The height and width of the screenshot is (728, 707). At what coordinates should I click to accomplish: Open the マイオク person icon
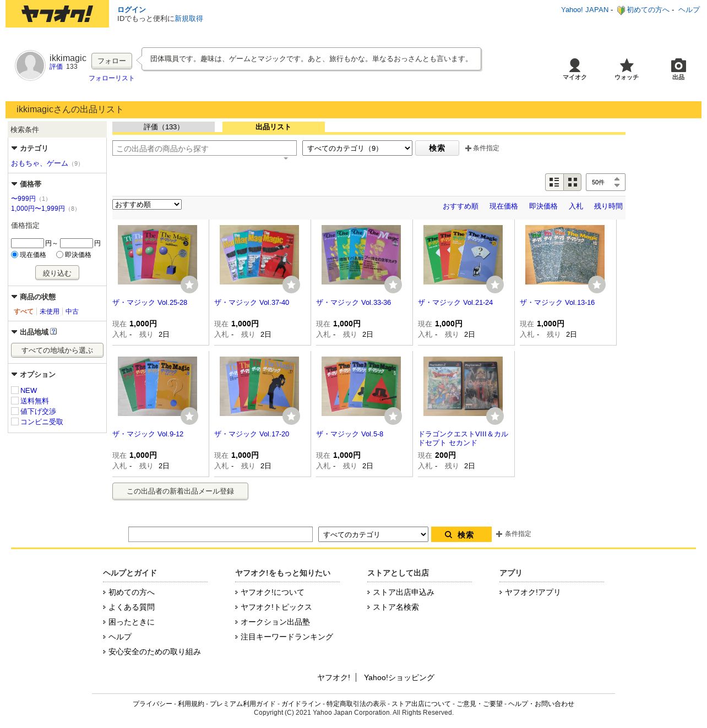(x=574, y=65)
